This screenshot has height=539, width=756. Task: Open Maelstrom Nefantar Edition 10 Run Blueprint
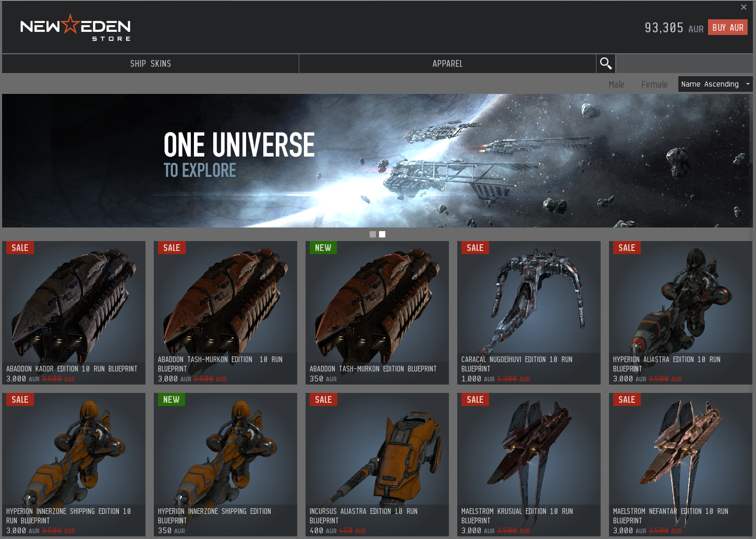point(680,464)
